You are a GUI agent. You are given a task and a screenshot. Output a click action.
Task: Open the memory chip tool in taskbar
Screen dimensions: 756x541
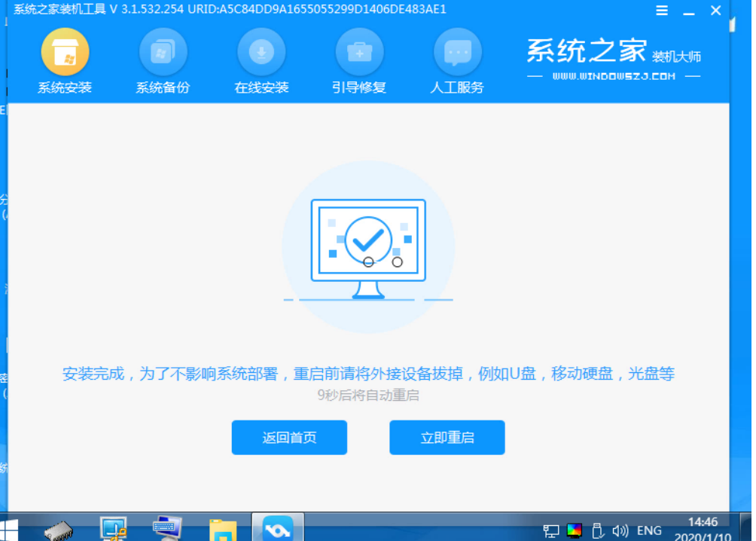[58, 528]
